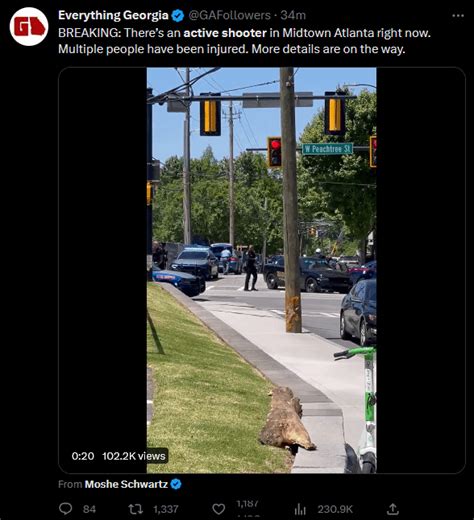Click the 102.2K views label on video

(x=134, y=456)
